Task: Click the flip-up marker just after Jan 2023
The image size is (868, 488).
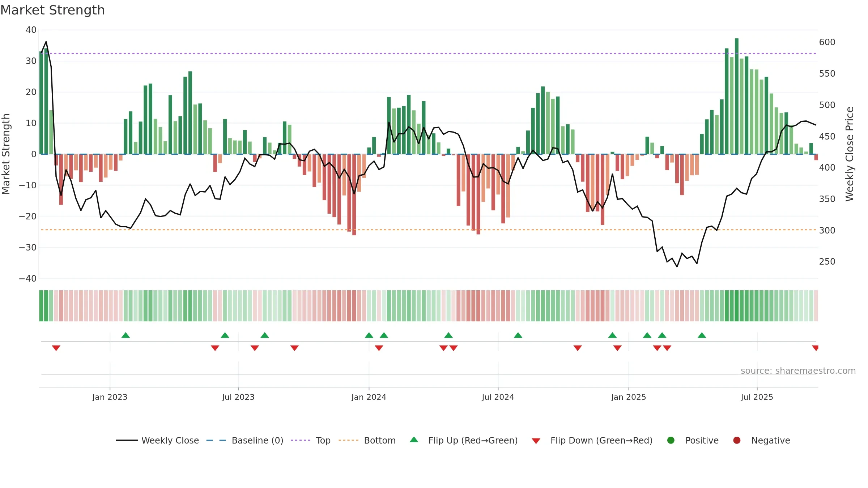Action: (125, 335)
